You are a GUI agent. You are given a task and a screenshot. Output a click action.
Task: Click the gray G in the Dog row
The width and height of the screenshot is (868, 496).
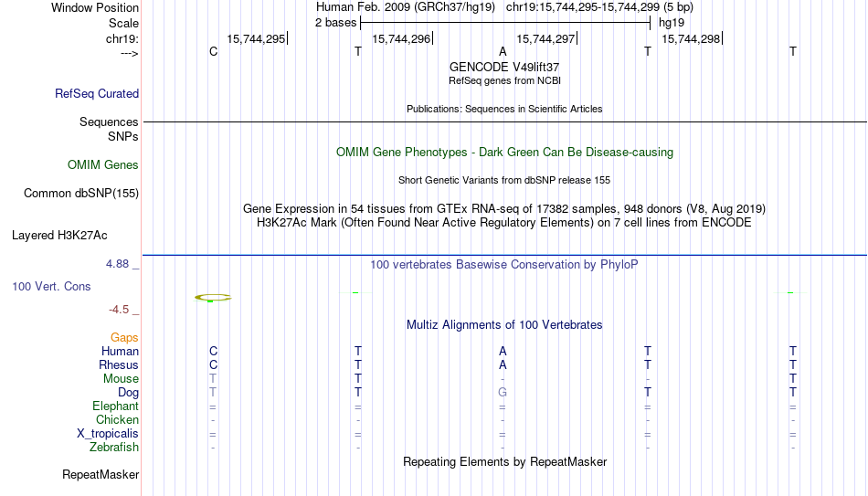503,393
